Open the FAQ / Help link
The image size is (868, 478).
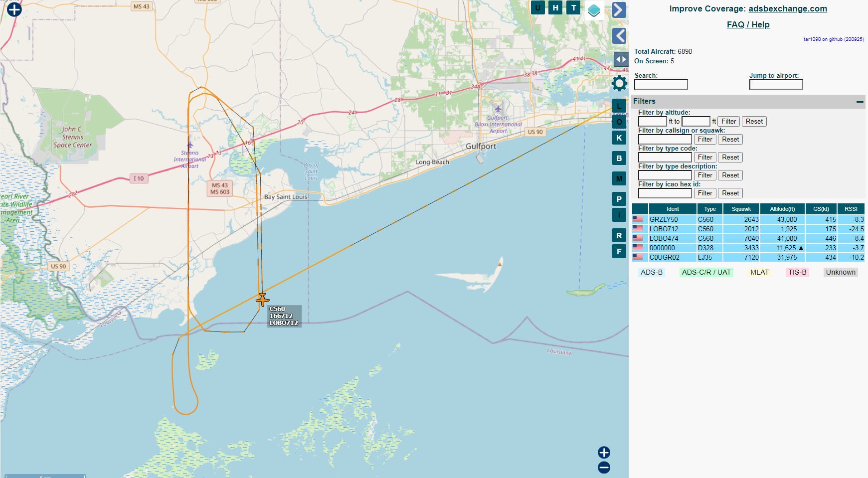point(748,24)
